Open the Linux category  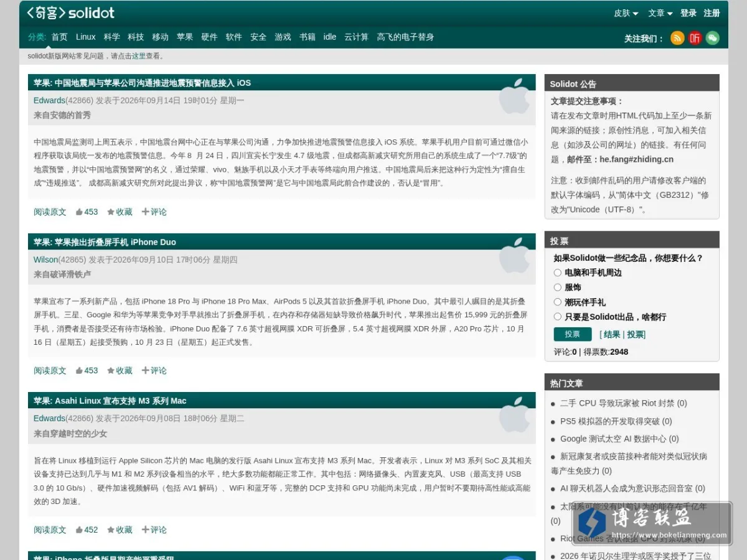click(86, 37)
